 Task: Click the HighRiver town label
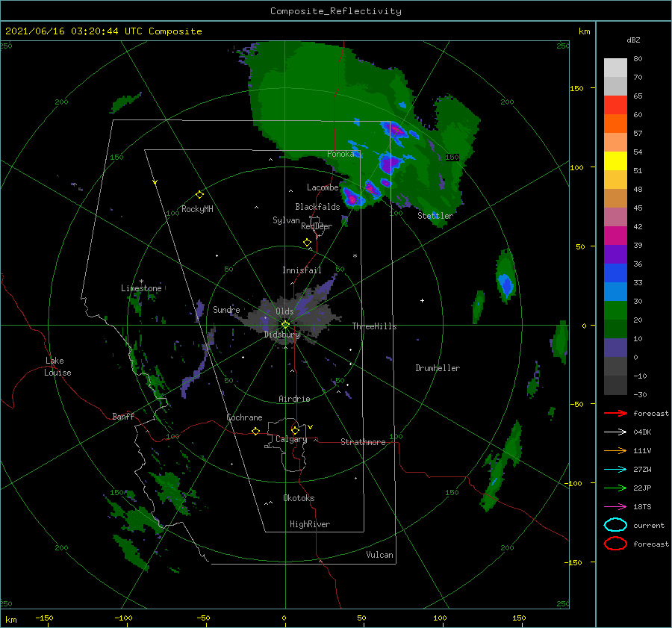point(310,524)
